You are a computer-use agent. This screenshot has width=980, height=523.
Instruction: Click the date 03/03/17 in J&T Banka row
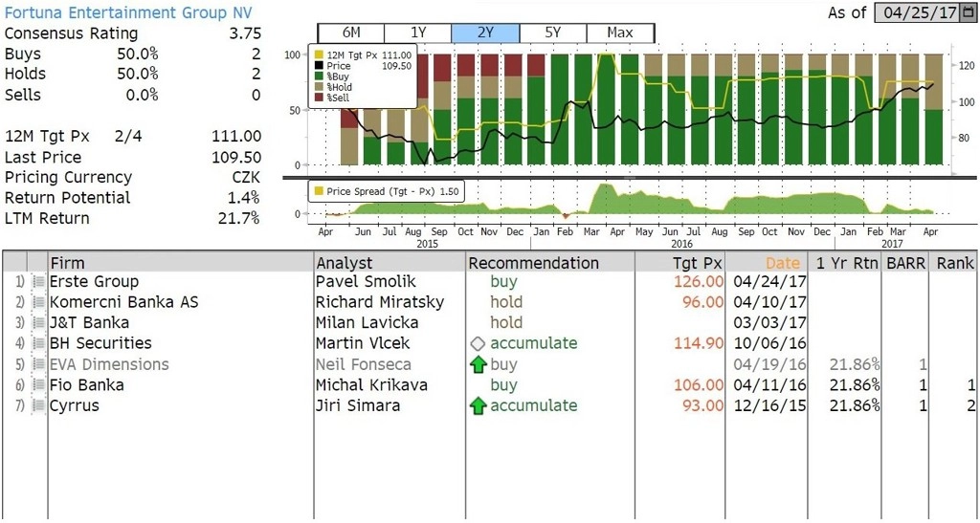[769, 323]
